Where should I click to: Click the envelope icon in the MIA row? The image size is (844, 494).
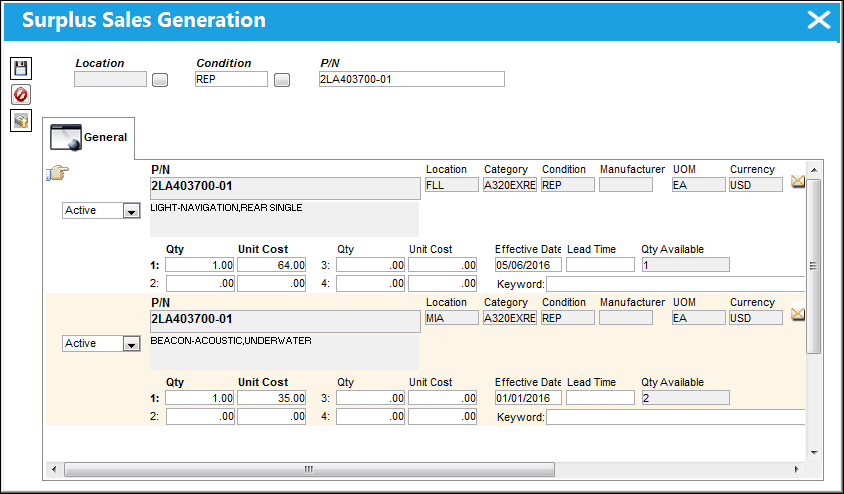pyautogui.click(x=798, y=314)
